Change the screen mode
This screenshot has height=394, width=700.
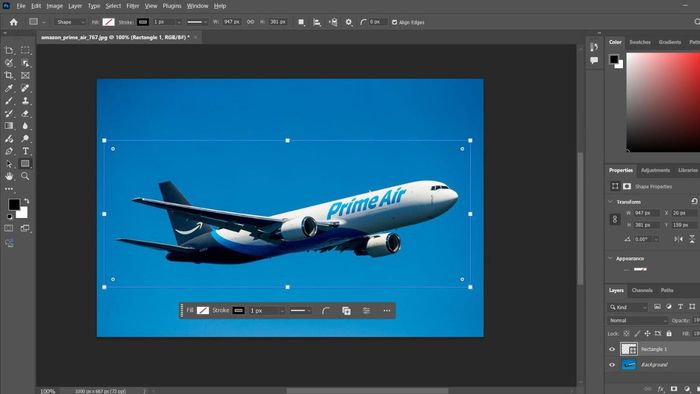(x=25, y=228)
